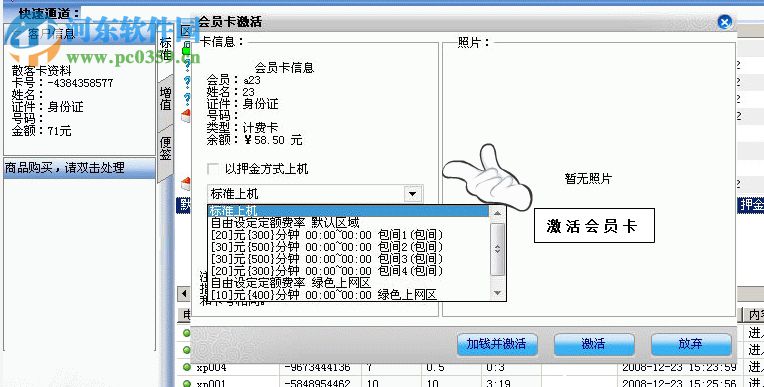Open the 标准上机 dropdown arrow
The height and width of the screenshot is (387, 764).
(x=413, y=194)
